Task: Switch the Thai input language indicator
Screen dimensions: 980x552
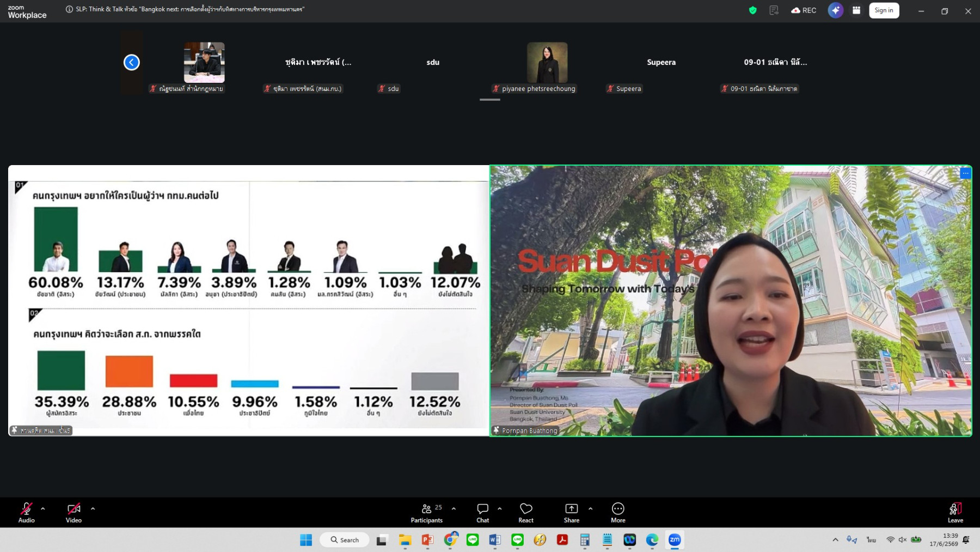Action: 872,540
